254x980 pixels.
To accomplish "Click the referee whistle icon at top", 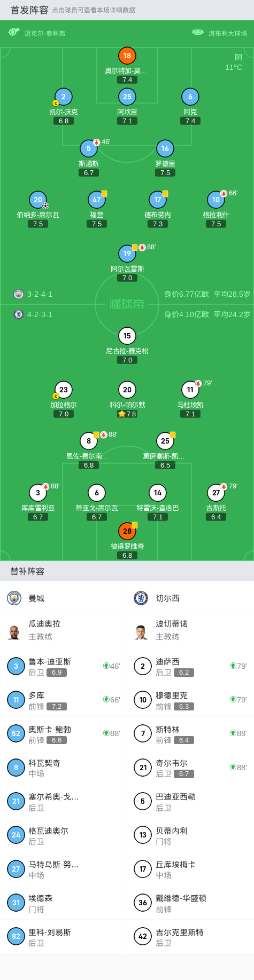I will point(14,33).
